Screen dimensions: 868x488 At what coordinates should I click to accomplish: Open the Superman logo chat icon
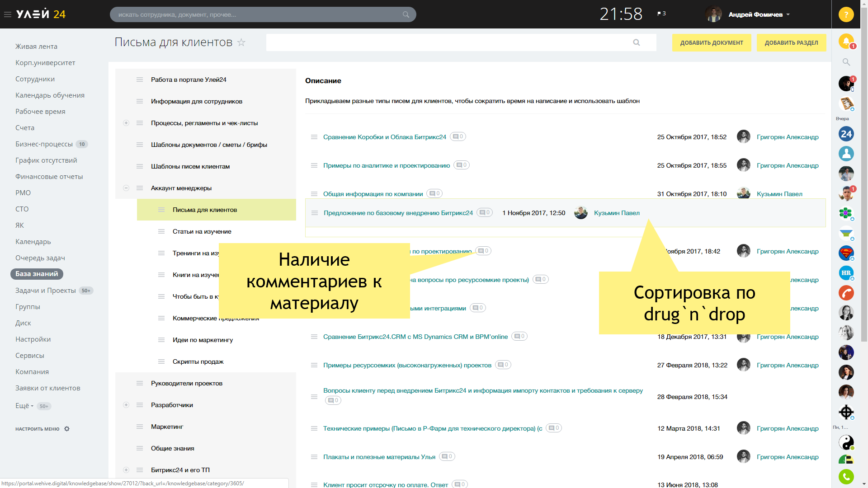coord(846,253)
